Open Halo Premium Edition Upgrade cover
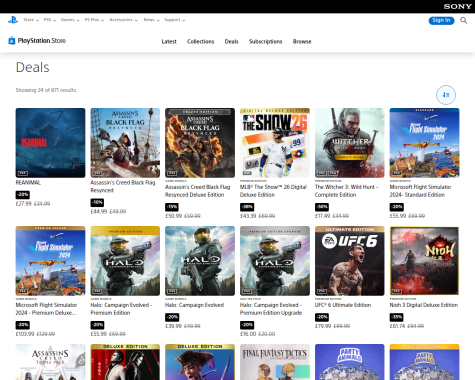Screen dimensions: 475x380 click(x=275, y=261)
